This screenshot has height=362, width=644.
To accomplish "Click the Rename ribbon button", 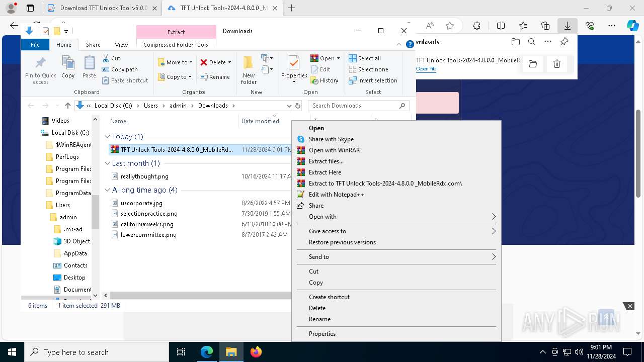I will click(215, 77).
